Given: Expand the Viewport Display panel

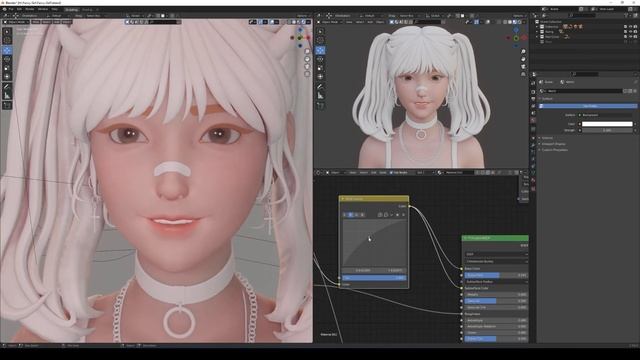Looking at the screenshot, I should [553, 144].
